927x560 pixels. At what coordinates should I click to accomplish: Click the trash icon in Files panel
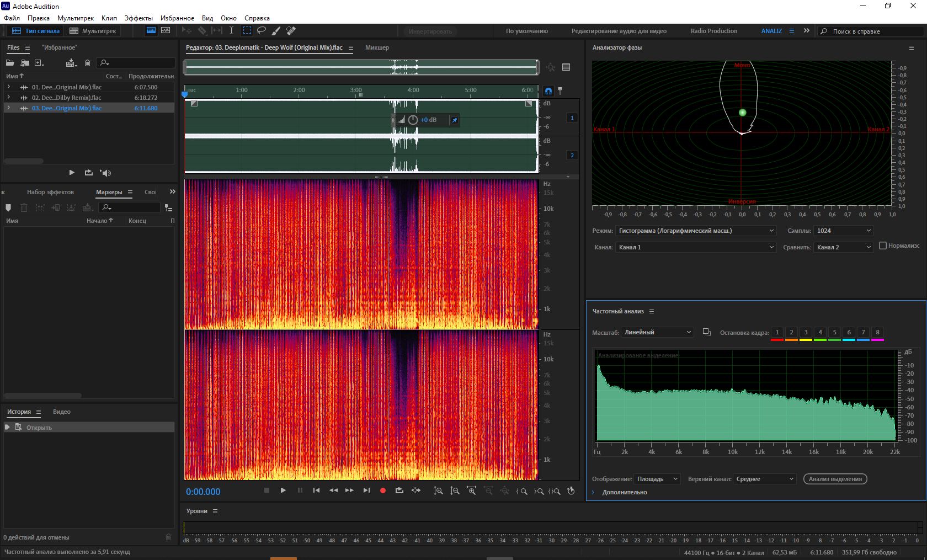click(x=87, y=63)
